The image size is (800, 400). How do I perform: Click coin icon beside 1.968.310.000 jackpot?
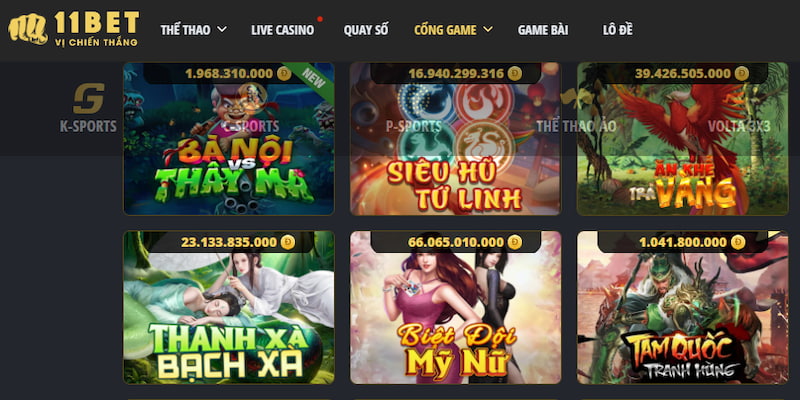click(x=284, y=74)
